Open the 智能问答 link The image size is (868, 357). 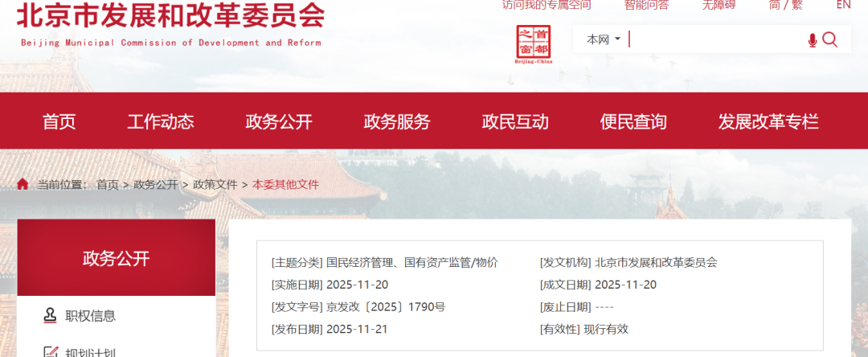[646, 5]
